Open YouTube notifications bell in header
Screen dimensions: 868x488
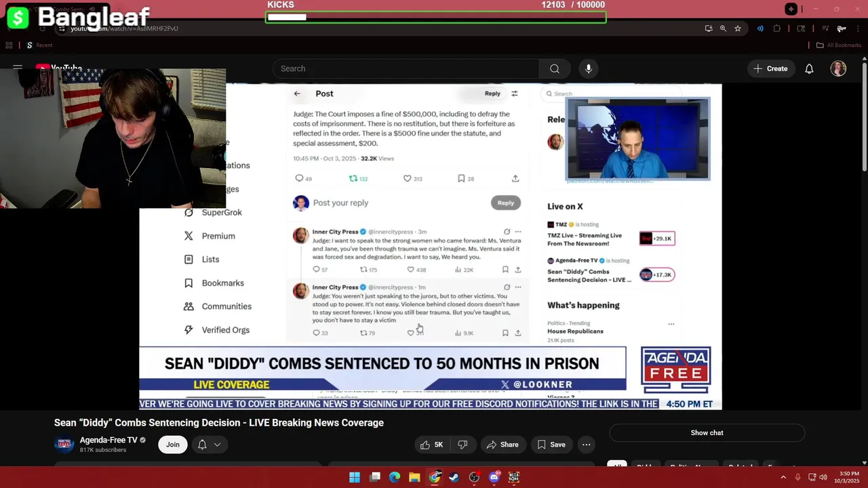click(x=809, y=68)
